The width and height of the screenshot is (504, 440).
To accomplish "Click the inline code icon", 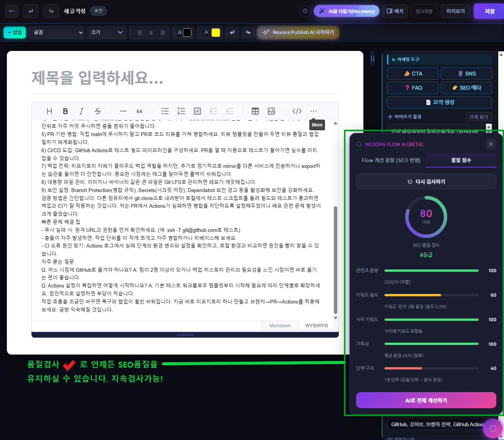I will click(x=297, y=111).
